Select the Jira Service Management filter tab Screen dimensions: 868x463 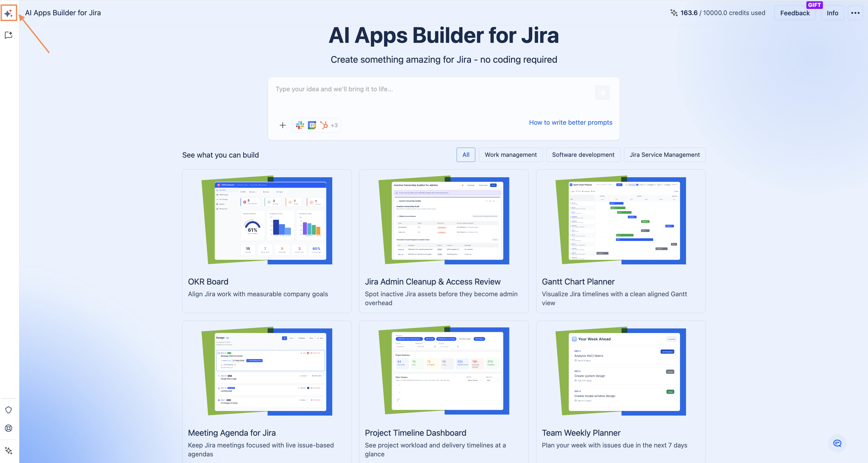(x=664, y=155)
